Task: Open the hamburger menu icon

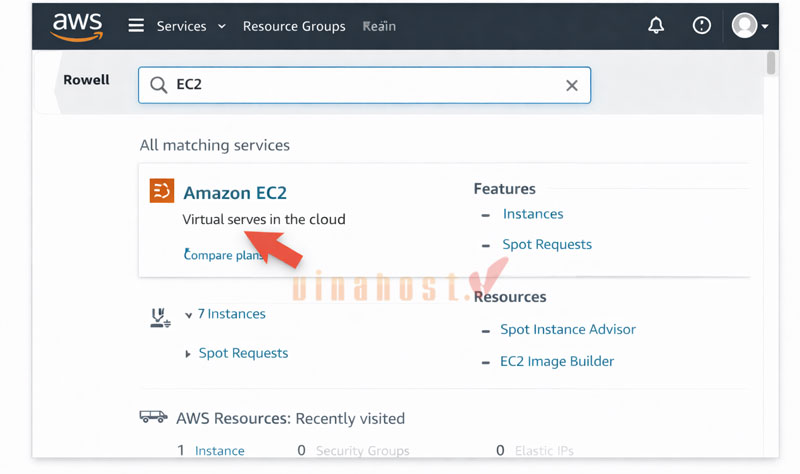Action: [x=136, y=26]
